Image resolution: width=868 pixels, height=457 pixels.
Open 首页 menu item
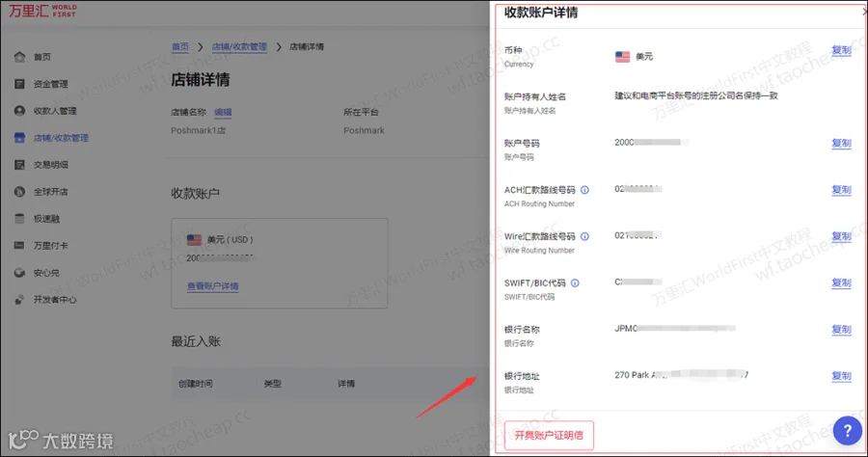click(x=42, y=57)
